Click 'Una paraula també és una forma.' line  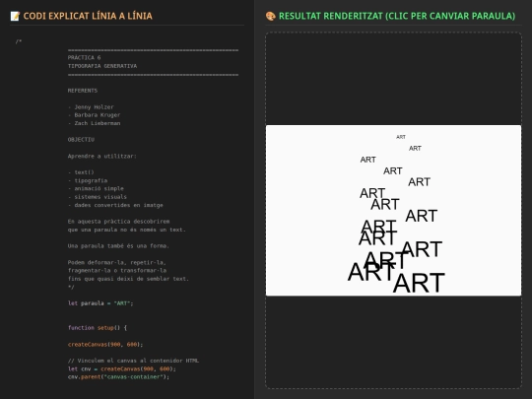click(118, 246)
